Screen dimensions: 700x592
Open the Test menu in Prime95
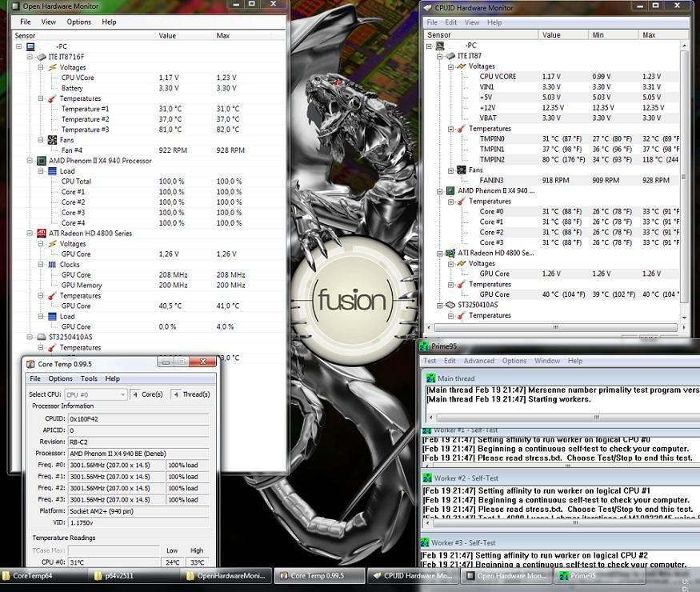[430, 361]
